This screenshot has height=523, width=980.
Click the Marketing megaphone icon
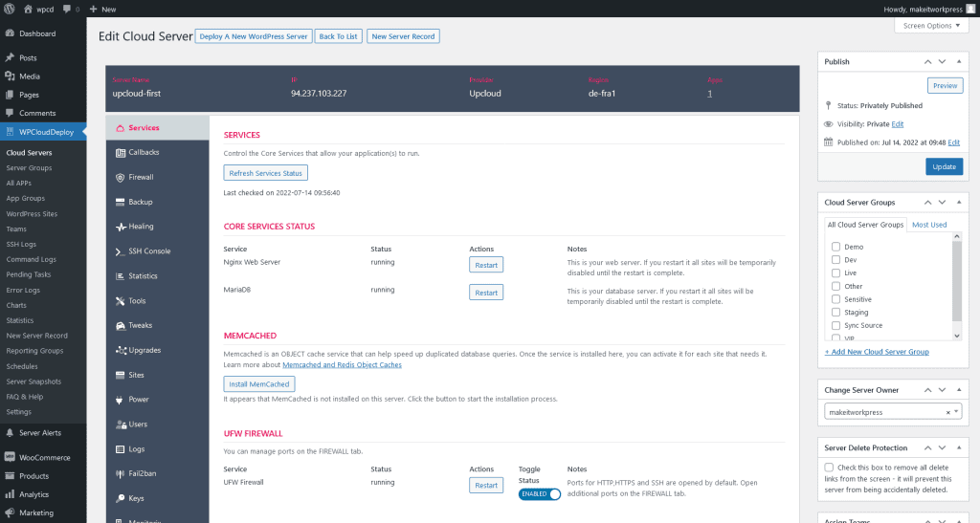[x=10, y=512]
